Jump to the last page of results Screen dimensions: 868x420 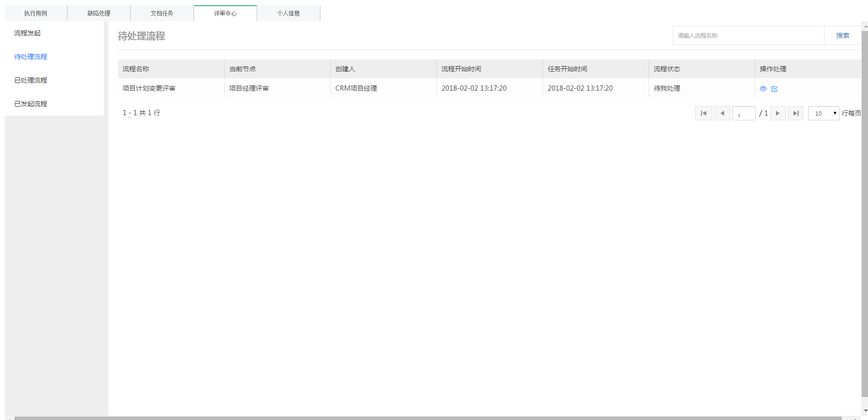(795, 113)
